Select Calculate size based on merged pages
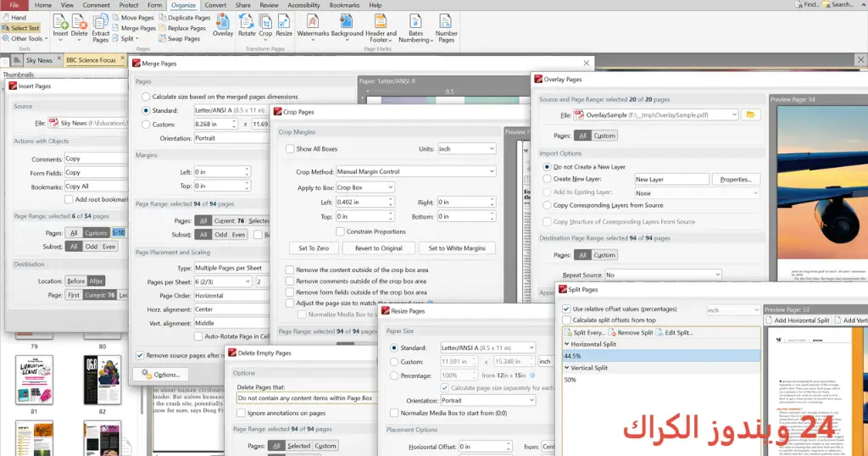Viewport: 868px width, 456px height. click(x=146, y=97)
